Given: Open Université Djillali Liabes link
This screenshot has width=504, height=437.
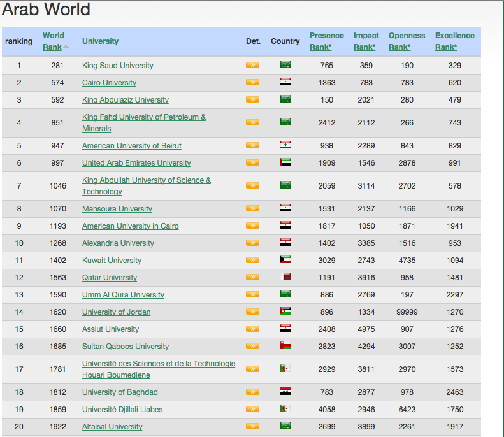Looking at the screenshot, I should pyautogui.click(x=122, y=410).
